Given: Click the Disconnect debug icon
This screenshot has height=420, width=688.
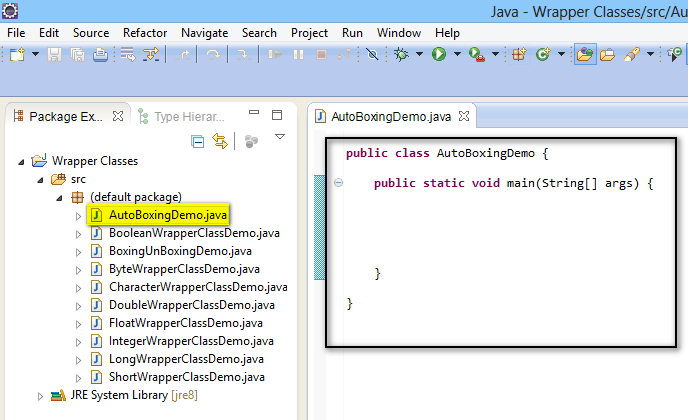Looking at the screenshot, I should (x=344, y=54).
